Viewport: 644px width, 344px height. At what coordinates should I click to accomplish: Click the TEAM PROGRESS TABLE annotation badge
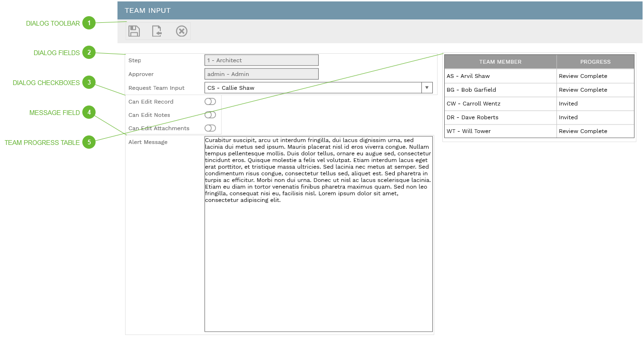[x=88, y=142]
